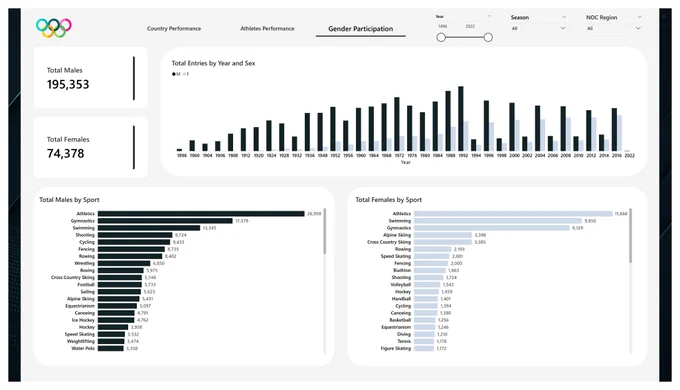Select the Wrestling bar in Total Males by Sport
The image size is (680, 390).
click(124, 263)
